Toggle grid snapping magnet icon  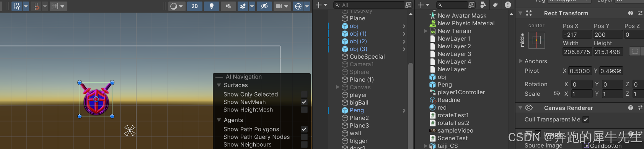[x=36, y=6]
